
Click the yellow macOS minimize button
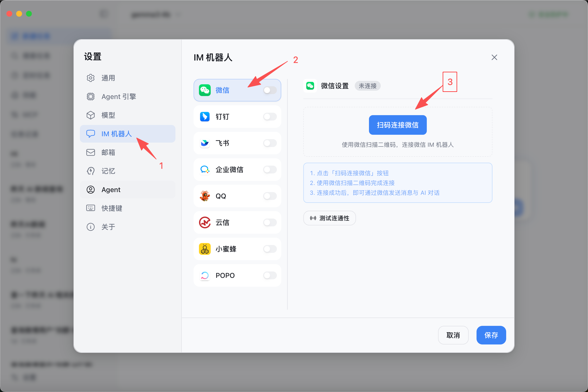pyautogui.click(x=19, y=14)
